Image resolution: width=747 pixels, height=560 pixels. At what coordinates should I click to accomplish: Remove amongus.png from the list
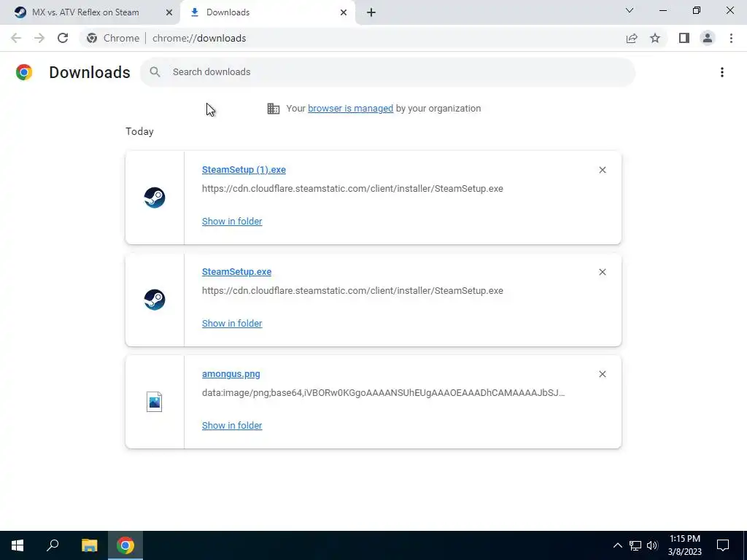(x=603, y=374)
